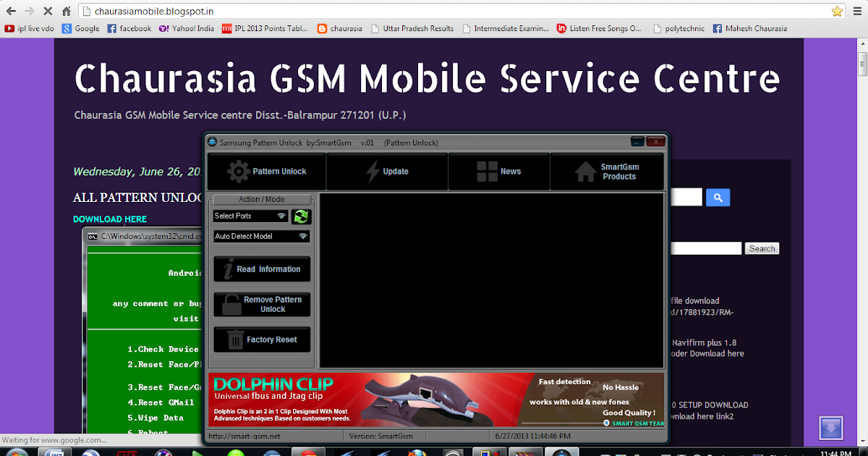Click the blue magnifier search button
This screenshot has width=868, height=456.
coord(718,198)
